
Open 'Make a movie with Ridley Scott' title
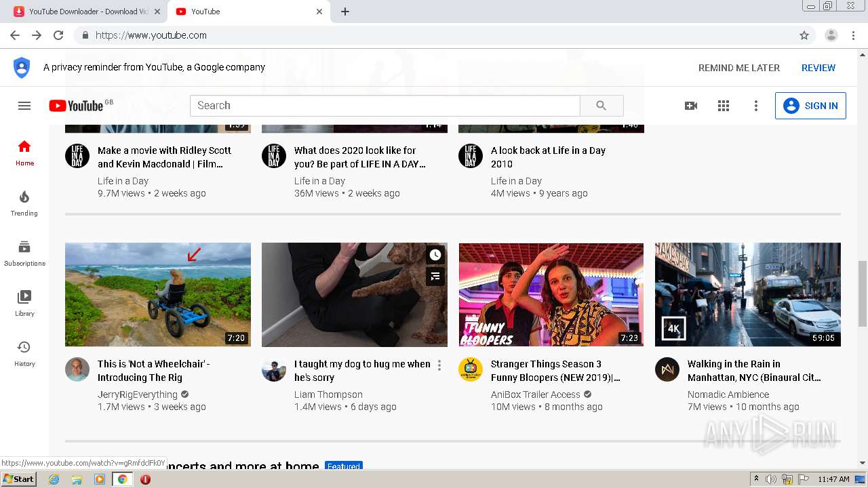tap(164, 157)
